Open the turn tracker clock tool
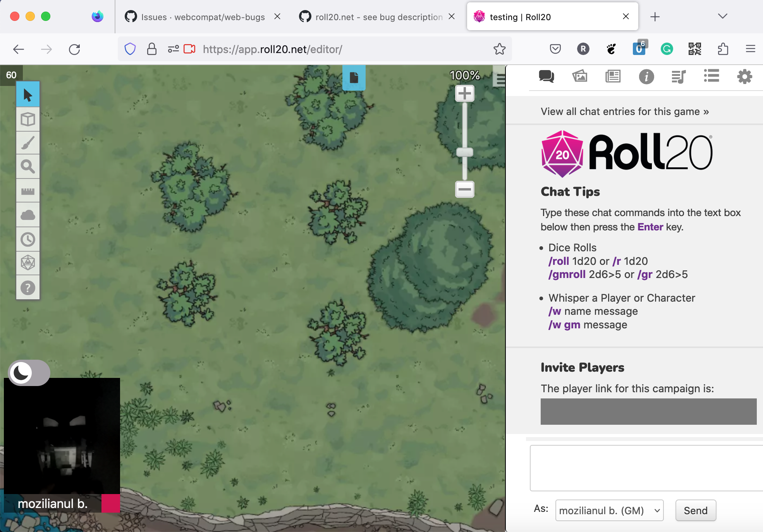The image size is (763, 532). tap(27, 239)
